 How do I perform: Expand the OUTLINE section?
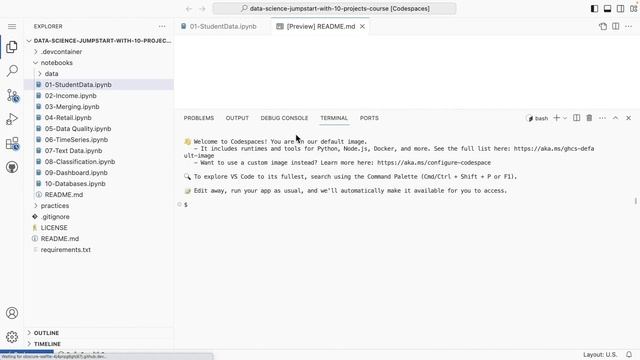99,333
